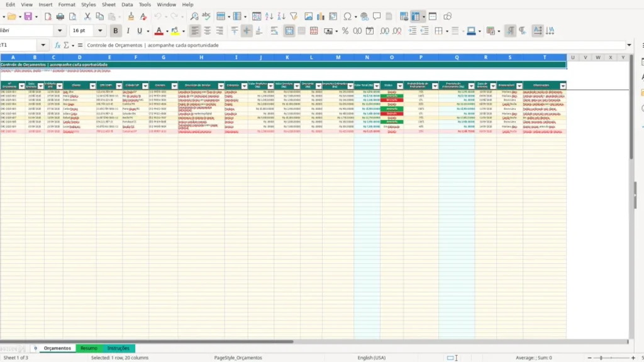Screen dimensions: 644x362
Task: Click the Copy icon
Action: [x=99, y=16]
